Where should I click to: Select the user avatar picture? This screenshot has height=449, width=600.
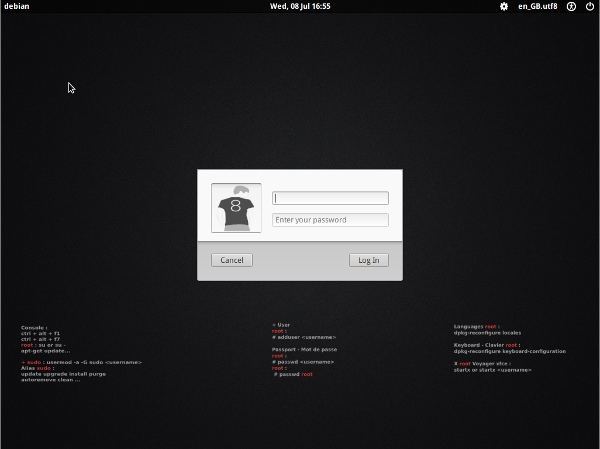[x=237, y=208]
